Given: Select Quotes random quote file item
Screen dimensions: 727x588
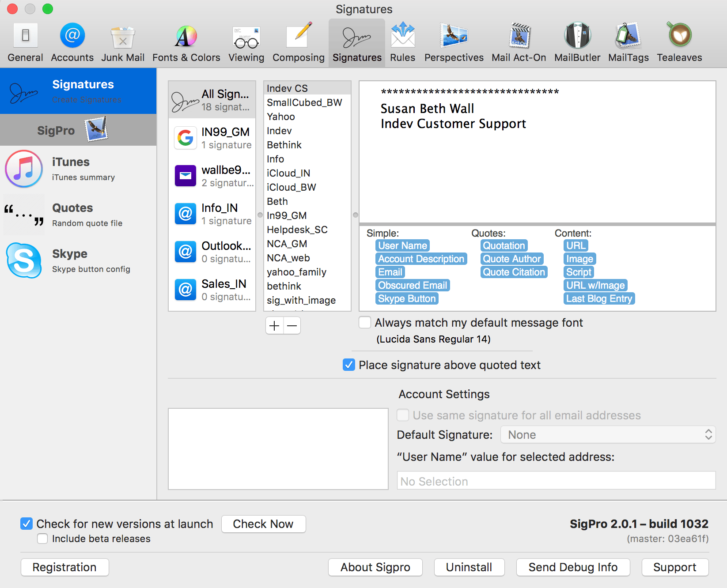Looking at the screenshot, I should click(x=78, y=215).
